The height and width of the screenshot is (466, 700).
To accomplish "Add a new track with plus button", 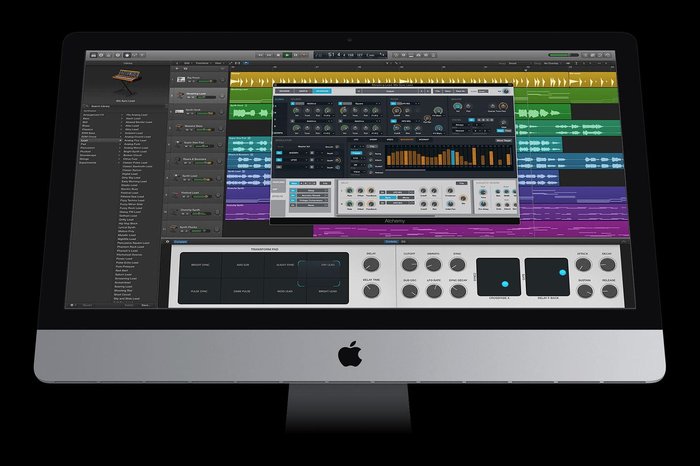I will click(177, 68).
